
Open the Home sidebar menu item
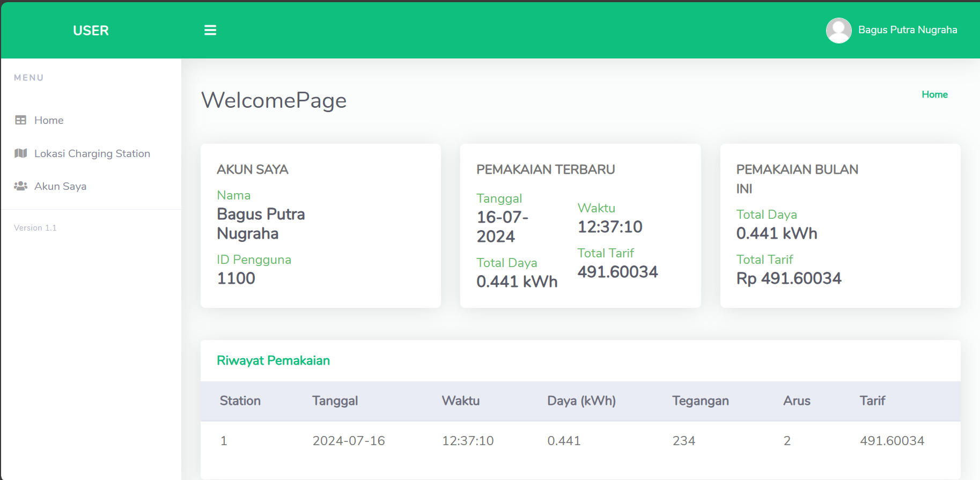pyautogui.click(x=49, y=120)
